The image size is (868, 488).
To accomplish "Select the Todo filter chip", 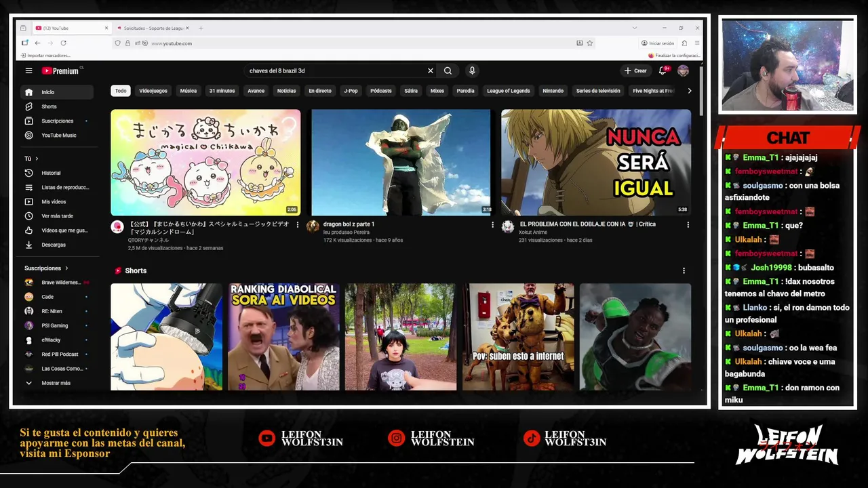I will [121, 91].
